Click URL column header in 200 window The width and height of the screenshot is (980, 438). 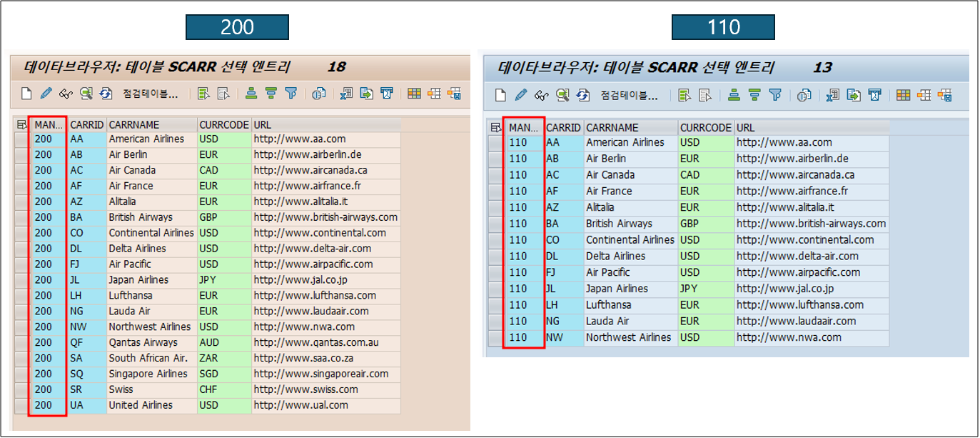click(326, 124)
